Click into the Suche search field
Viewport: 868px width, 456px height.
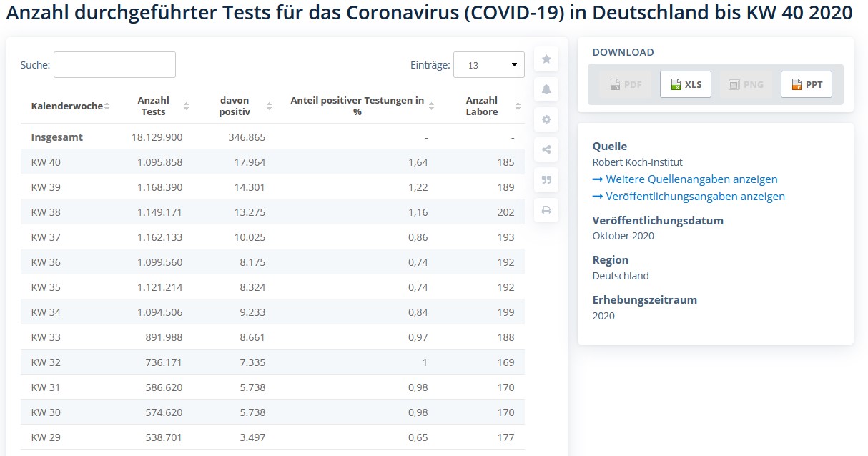pos(114,65)
